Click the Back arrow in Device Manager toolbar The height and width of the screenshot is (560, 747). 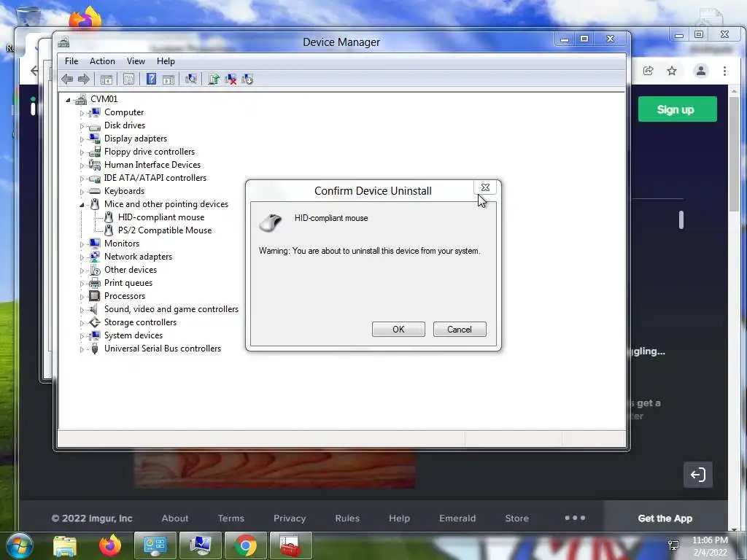(x=67, y=79)
